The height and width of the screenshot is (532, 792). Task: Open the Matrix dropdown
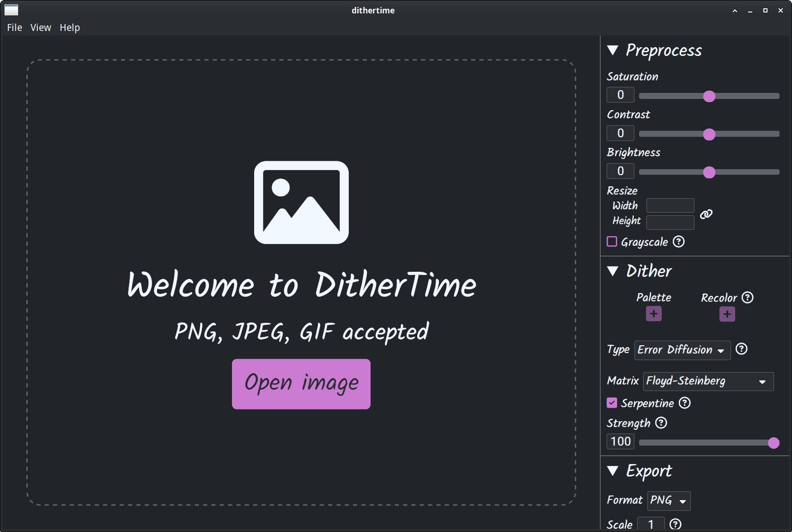pyautogui.click(x=708, y=381)
